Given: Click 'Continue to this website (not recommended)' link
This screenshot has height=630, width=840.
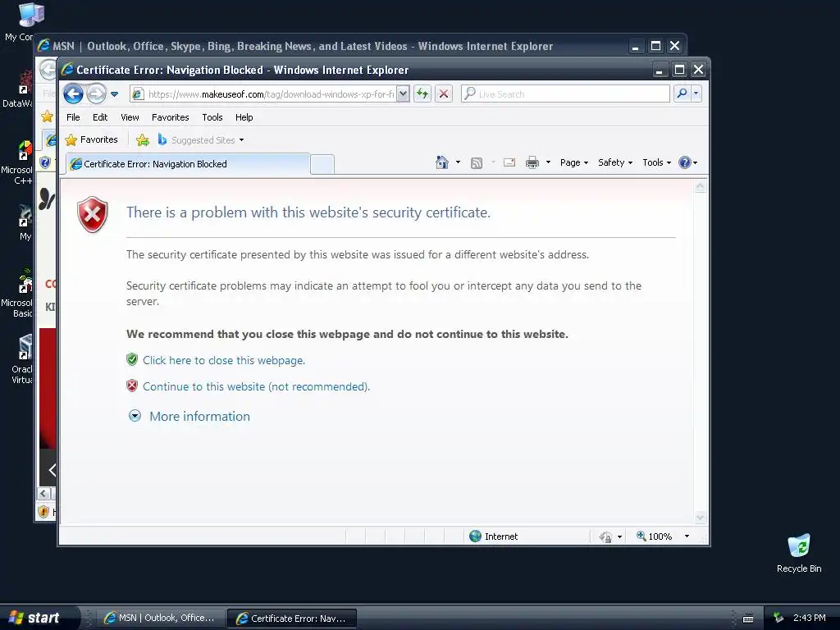Looking at the screenshot, I should click(x=256, y=387).
